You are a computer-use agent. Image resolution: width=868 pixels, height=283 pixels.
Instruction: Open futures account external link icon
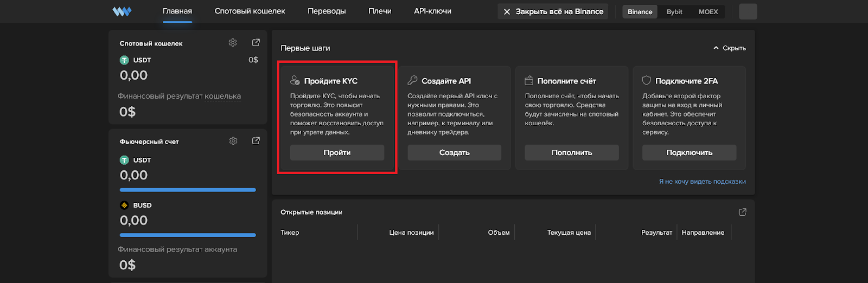click(x=256, y=141)
